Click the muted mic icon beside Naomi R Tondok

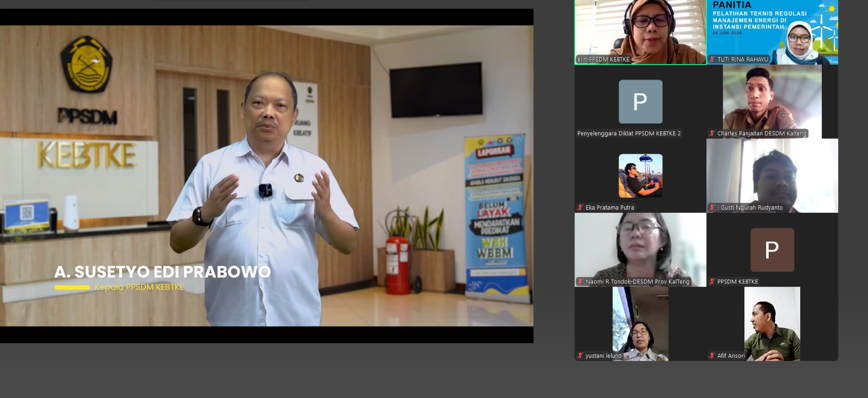click(580, 281)
